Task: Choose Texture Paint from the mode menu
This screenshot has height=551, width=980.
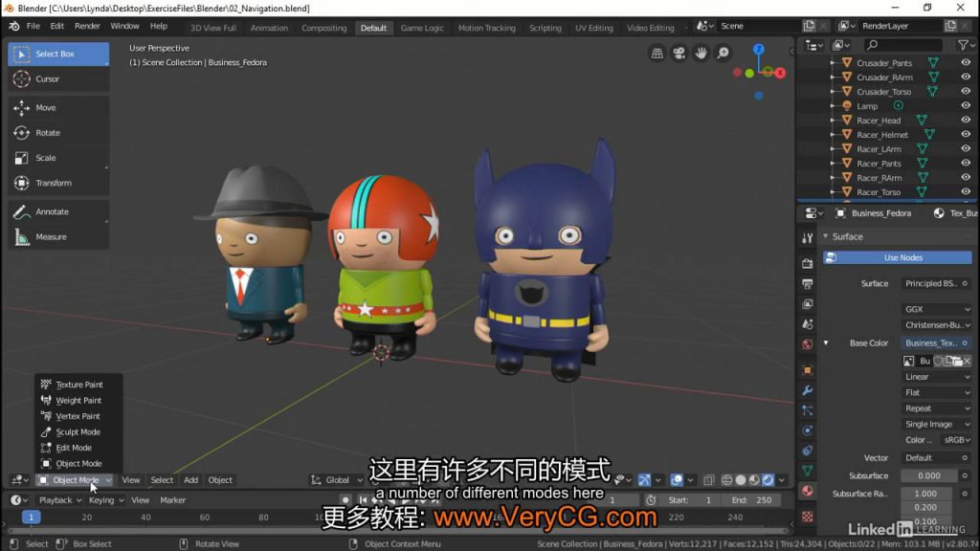Action: point(78,385)
